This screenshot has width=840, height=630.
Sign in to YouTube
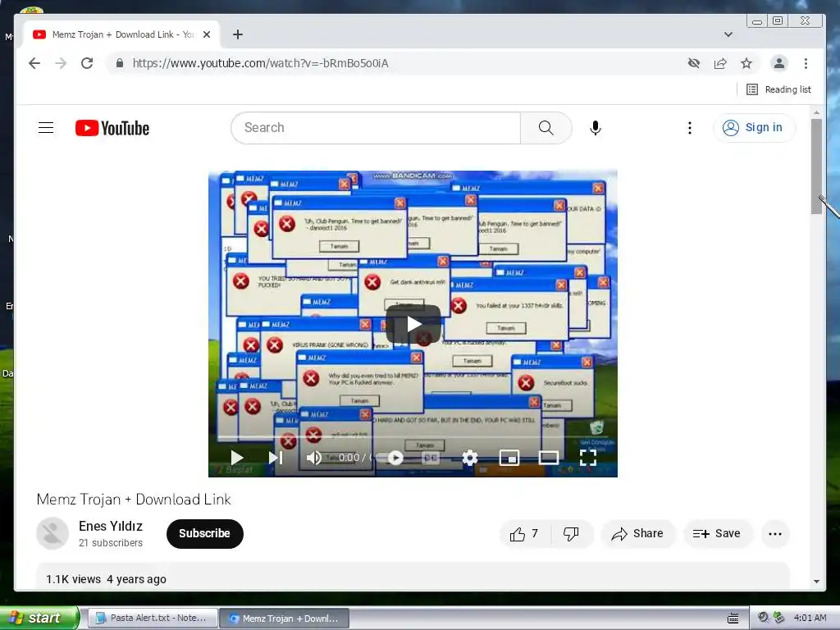pos(754,127)
